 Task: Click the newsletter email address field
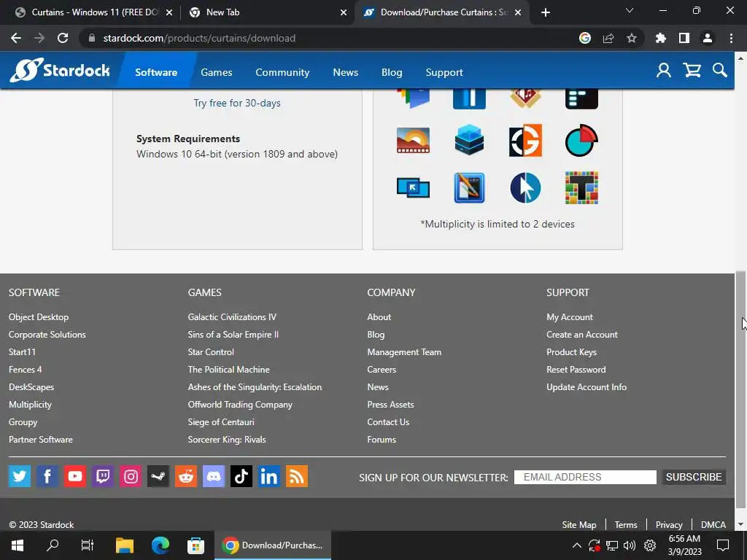click(x=585, y=477)
